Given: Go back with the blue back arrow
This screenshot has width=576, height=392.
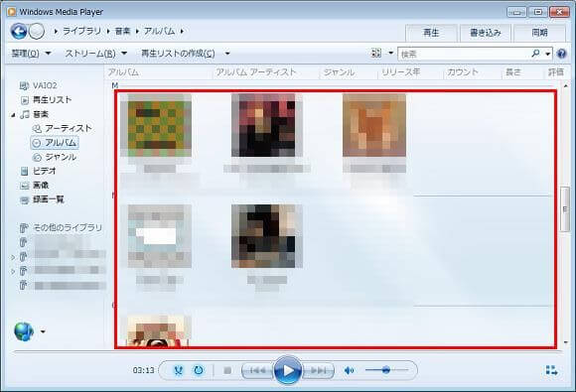Looking at the screenshot, I should 19,31.
